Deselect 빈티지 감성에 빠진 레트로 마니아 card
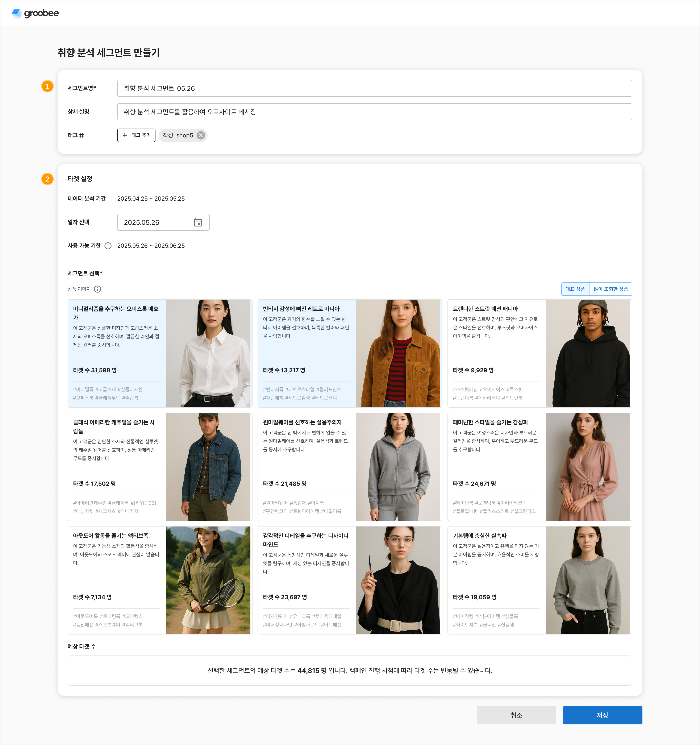 350,353
